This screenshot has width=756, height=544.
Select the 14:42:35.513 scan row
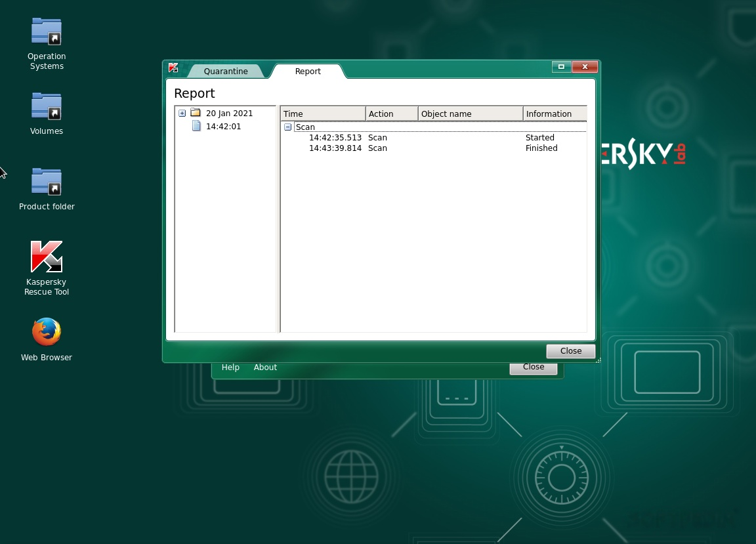coord(433,138)
